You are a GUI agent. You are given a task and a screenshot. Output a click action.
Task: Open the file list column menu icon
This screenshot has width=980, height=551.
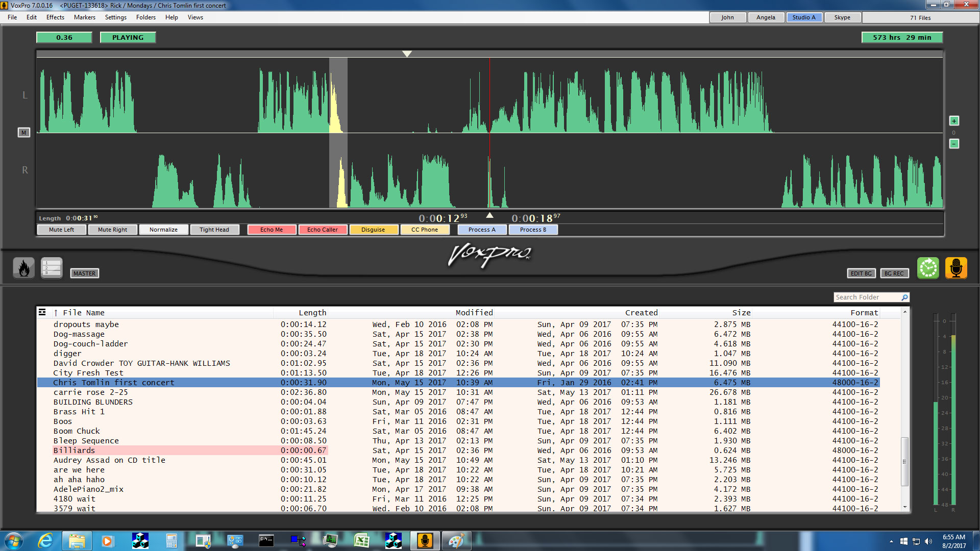[x=42, y=312]
